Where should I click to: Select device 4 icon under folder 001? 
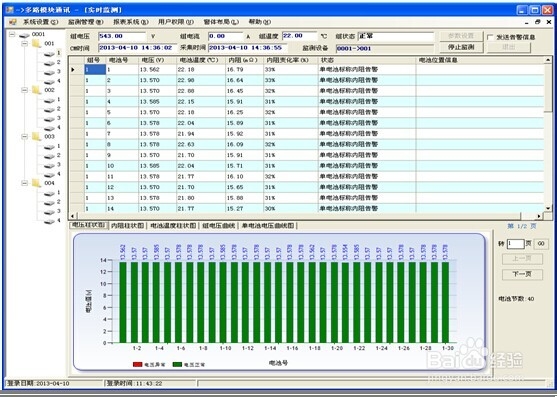[x=49, y=82]
